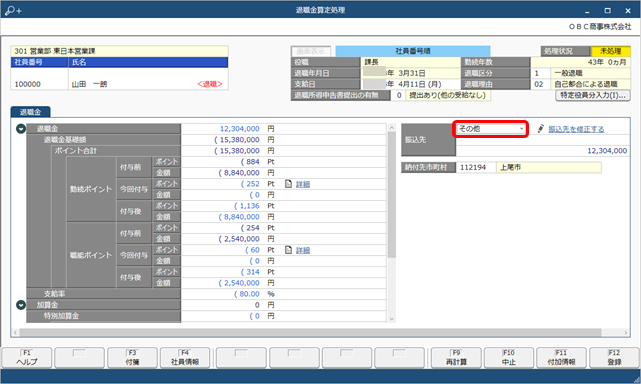Select the 退職金 tab

coord(31,112)
